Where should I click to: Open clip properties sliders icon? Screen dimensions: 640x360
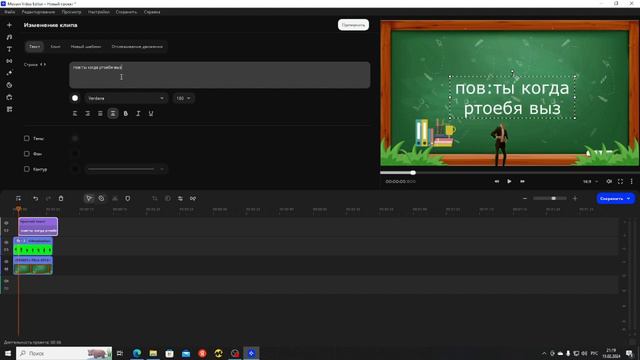(180, 198)
